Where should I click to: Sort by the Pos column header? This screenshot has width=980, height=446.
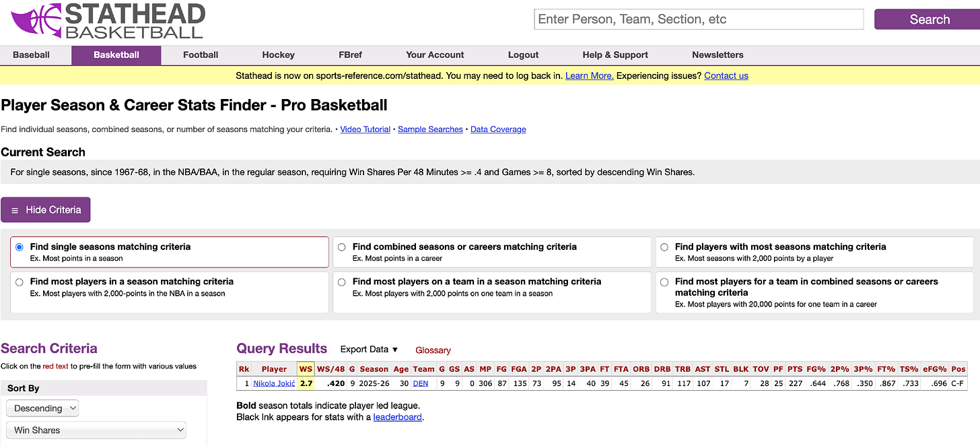[958, 369]
